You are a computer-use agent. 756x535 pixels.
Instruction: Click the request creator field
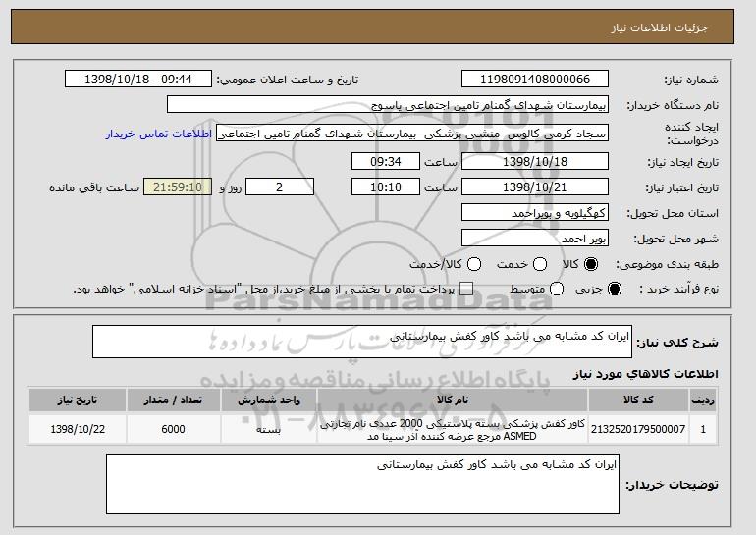click(x=412, y=132)
